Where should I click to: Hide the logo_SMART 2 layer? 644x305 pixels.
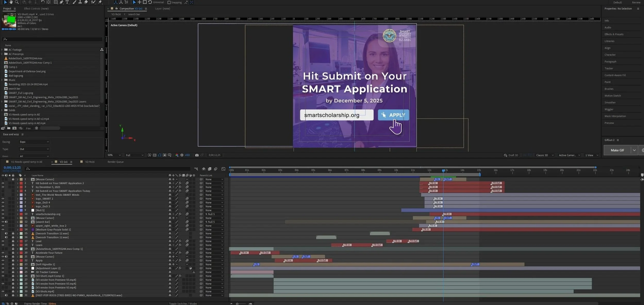(3, 199)
